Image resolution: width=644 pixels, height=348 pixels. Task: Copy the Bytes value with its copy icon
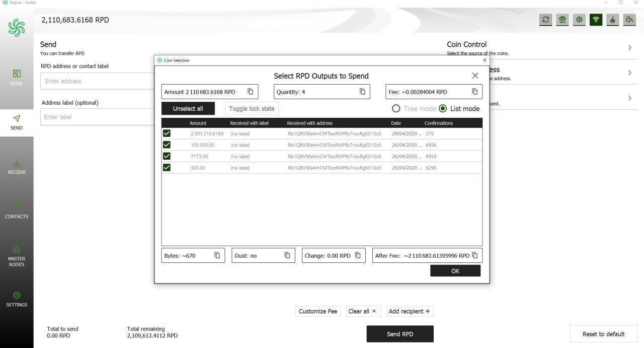pyautogui.click(x=217, y=255)
